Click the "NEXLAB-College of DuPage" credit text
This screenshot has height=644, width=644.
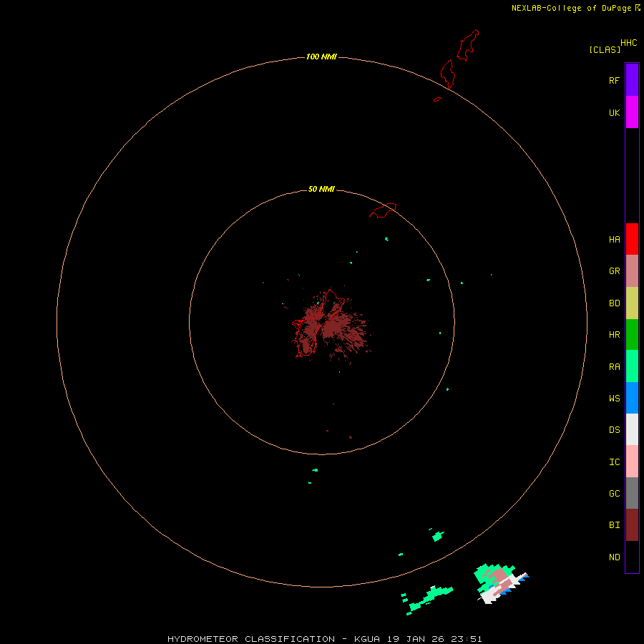tap(571, 8)
